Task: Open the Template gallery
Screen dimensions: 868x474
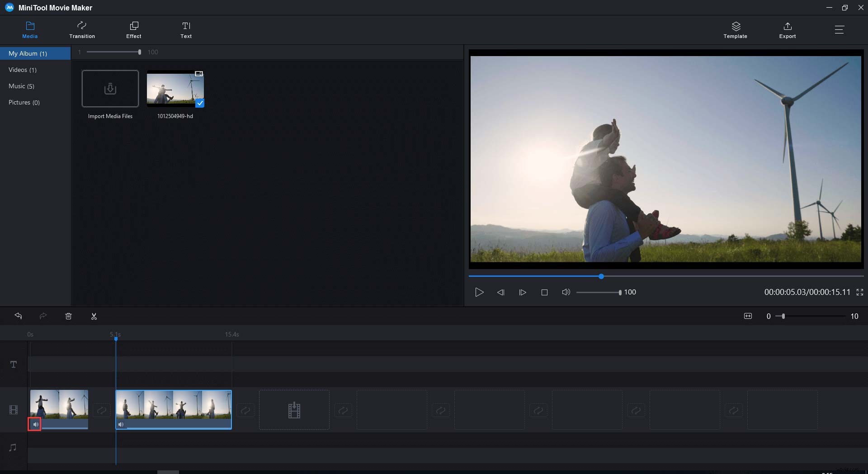Action: [735, 29]
